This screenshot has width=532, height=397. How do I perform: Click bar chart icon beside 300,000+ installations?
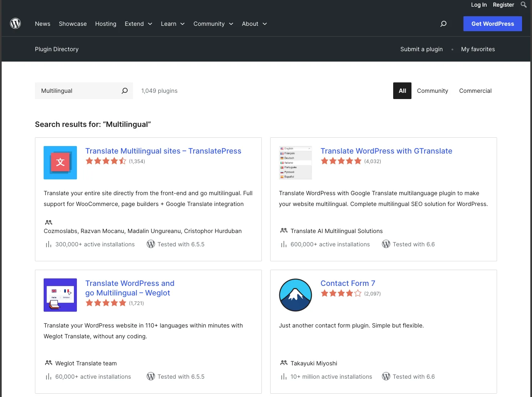click(x=49, y=244)
